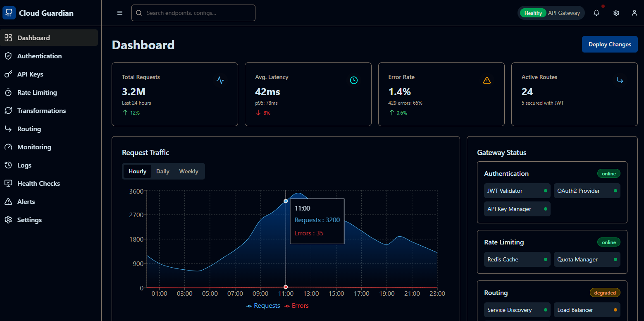The image size is (644, 321).
Task: Open the notifications bell icon
Action: click(x=596, y=13)
